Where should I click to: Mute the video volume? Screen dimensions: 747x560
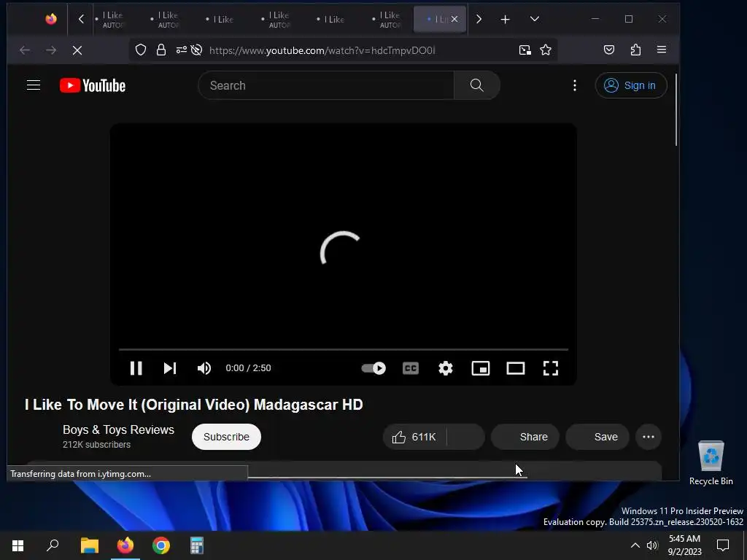pyautogui.click(x=204, y=368)
